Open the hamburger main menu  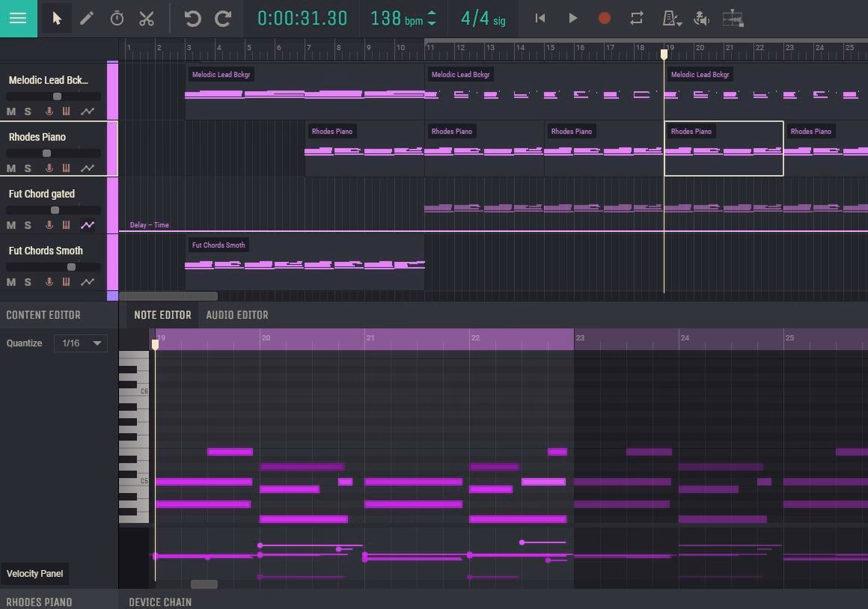18,18
